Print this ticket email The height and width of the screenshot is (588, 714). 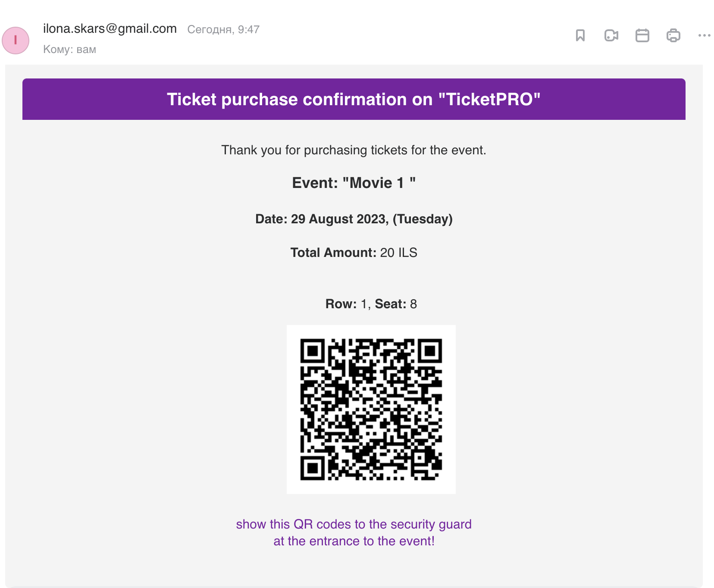coord(673,35)
